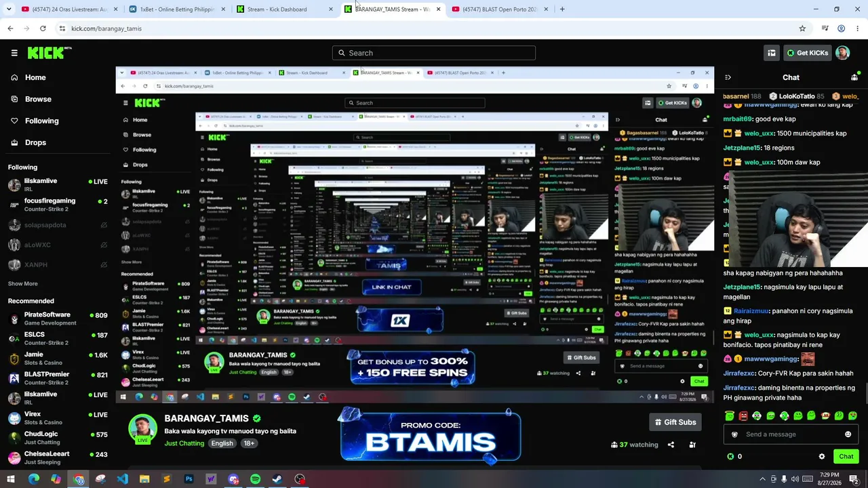Click the main Get KICKs button

pyautogui.click(x=807, y=53)
